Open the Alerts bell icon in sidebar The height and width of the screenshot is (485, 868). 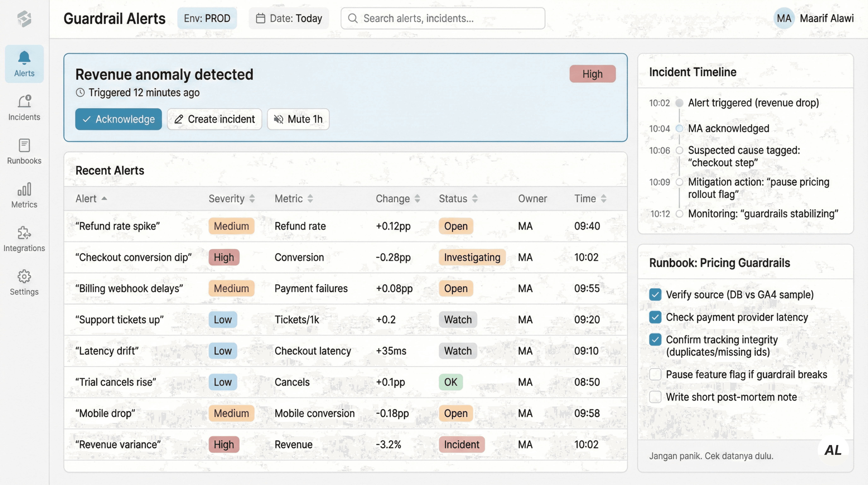pos(24,58)
